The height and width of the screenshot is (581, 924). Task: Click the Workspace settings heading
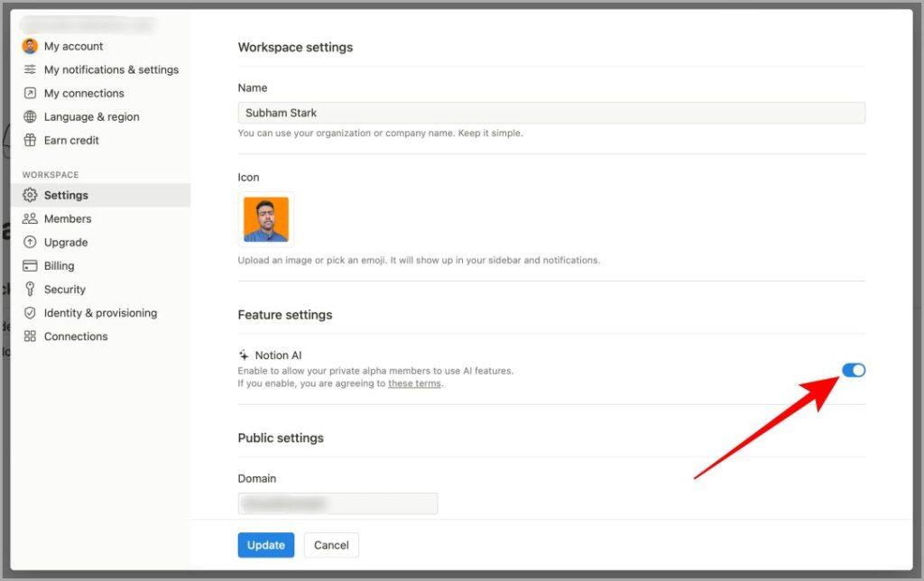(295, 47)
